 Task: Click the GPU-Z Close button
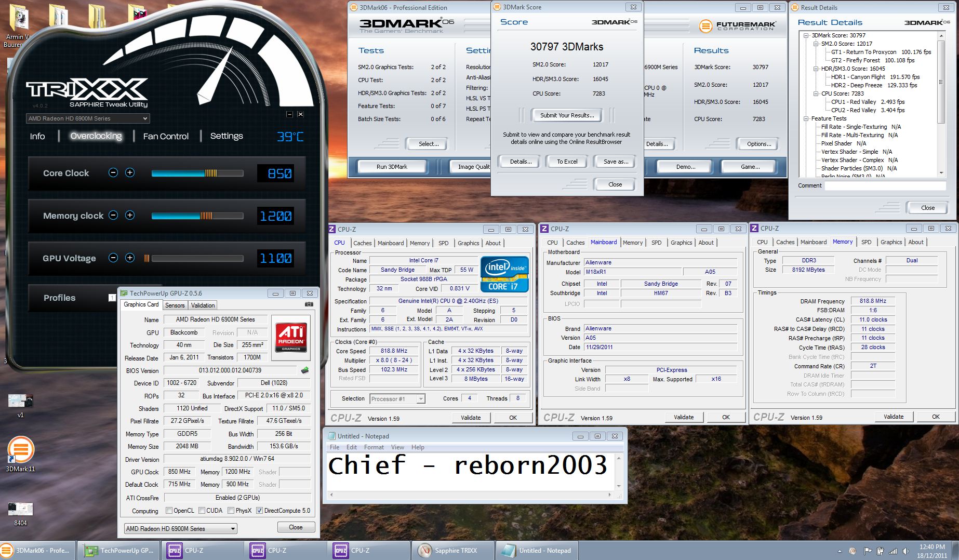pyautogui.click(x=296, y=527)
